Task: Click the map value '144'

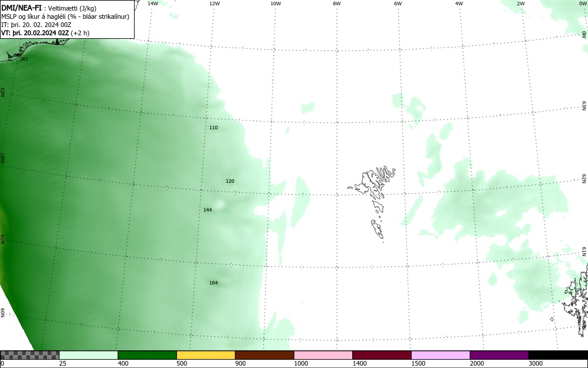Action: (208, 210)
